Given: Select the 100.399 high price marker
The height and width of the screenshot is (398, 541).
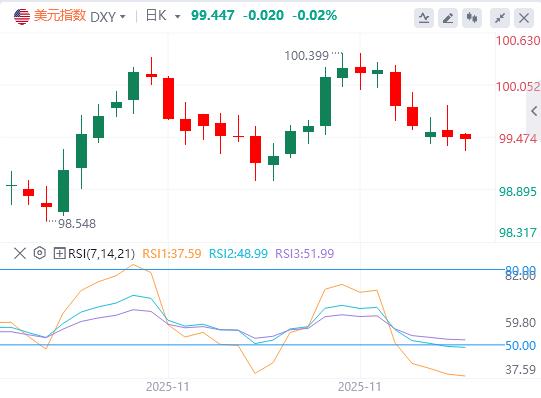Looking at the screenshot, I should (x=306, y=56).
